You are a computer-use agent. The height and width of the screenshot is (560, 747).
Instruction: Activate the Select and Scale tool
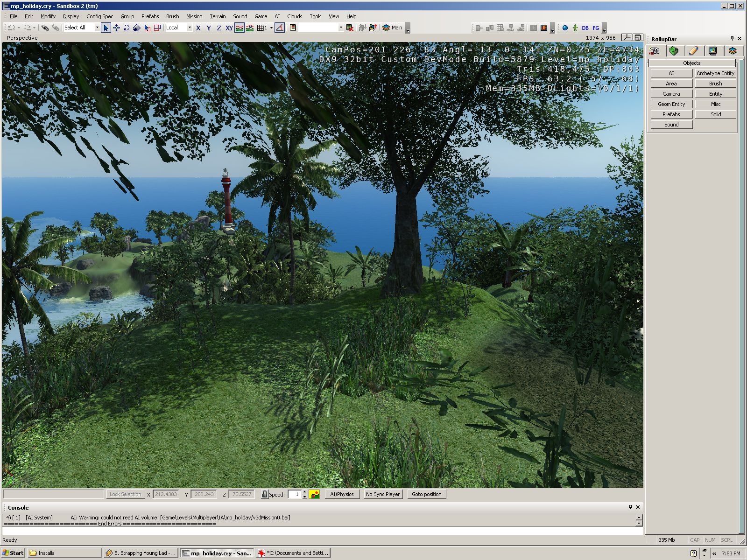tap(137, 28)
